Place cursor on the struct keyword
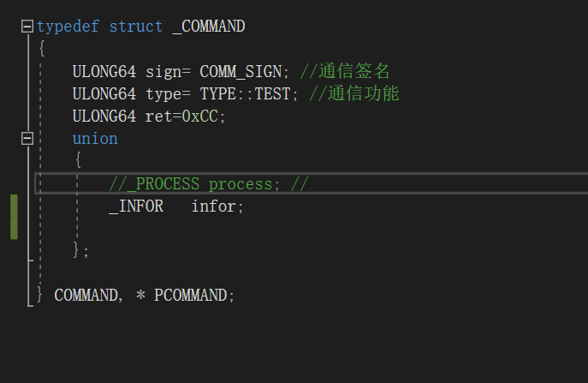Viewport: 588px width, 383px height. [135, 27]
